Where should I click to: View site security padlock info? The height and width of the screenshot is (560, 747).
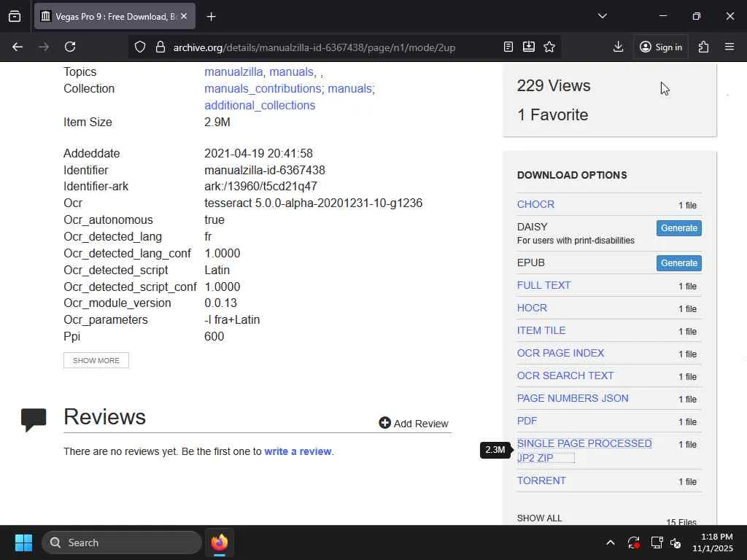tap(160, 47)
